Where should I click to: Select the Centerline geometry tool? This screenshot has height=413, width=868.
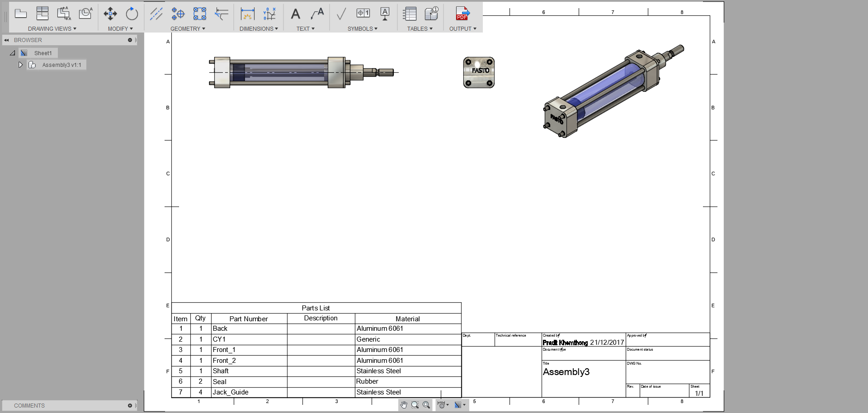click(156, 14)
